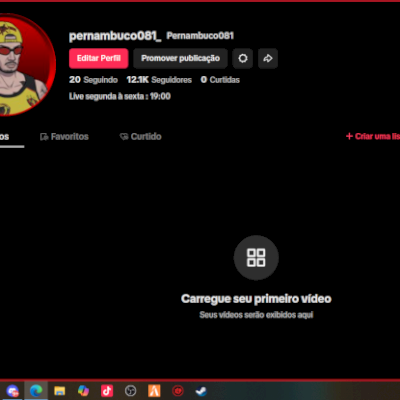400x400 pixels.
Task: Share the profile via arrow icon
Action: coord(268,58)
